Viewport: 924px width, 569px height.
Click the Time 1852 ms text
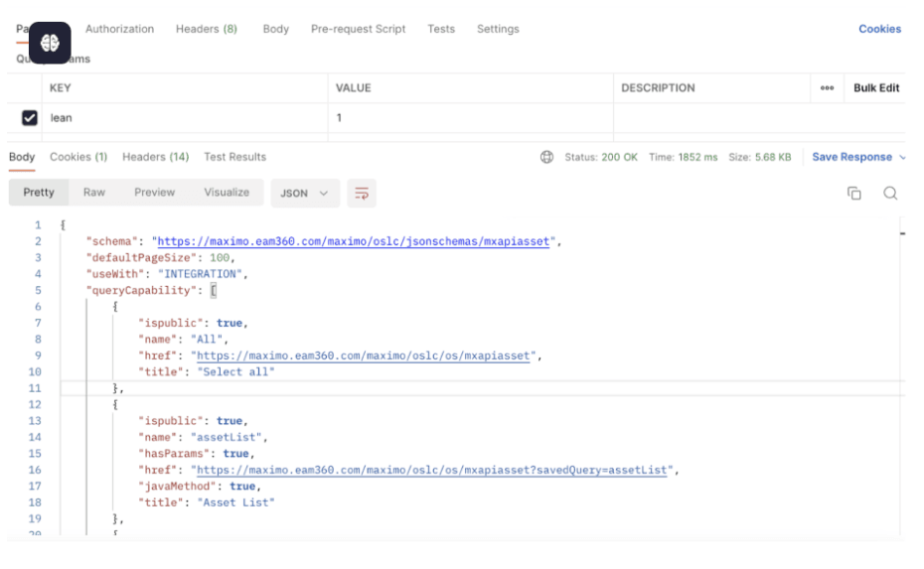[x=683, y=157]
